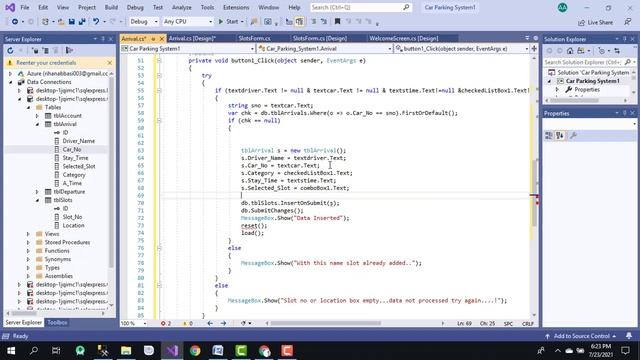Open the Analyze menu
Screen dimensions: 640x360
[182, 7]
